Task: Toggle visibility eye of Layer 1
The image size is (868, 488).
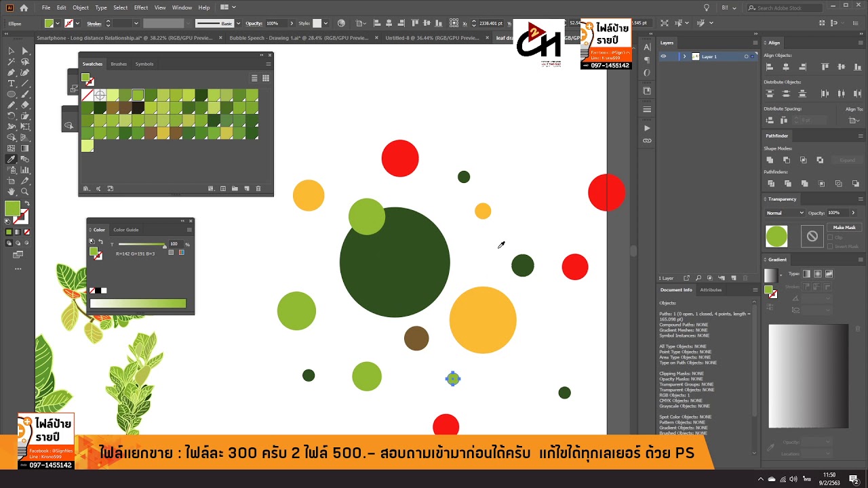Action: click(663, 56)
